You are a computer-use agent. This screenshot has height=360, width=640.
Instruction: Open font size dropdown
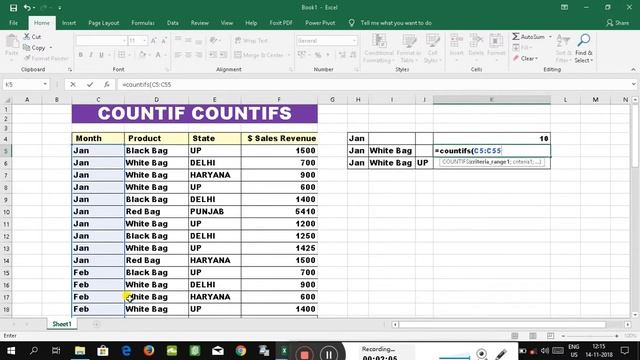tap(144, 41)
